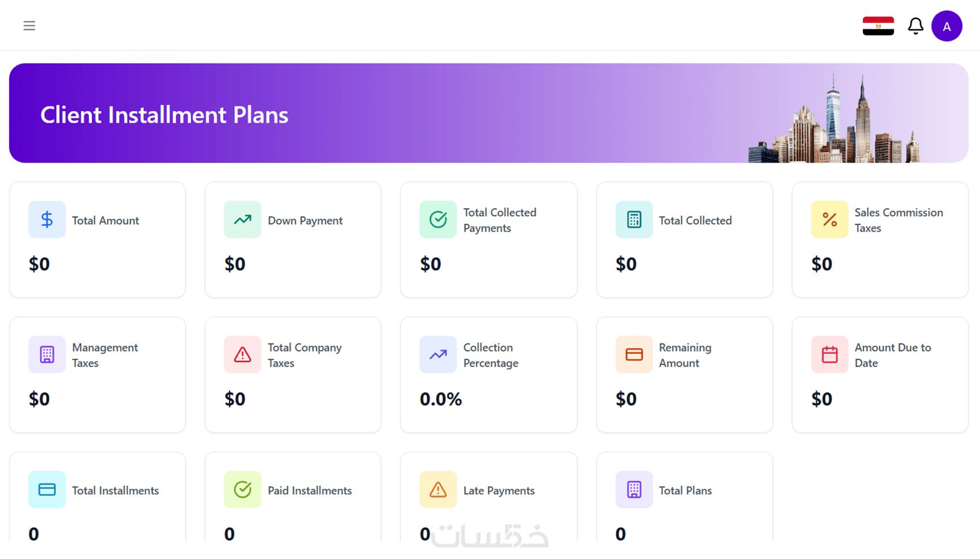
Task: Click the Total Company Taxes warning icon
Action: [x=243, y=354]
